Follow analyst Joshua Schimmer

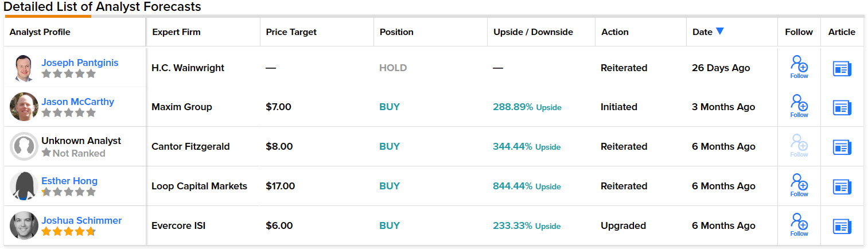point(799,224)
